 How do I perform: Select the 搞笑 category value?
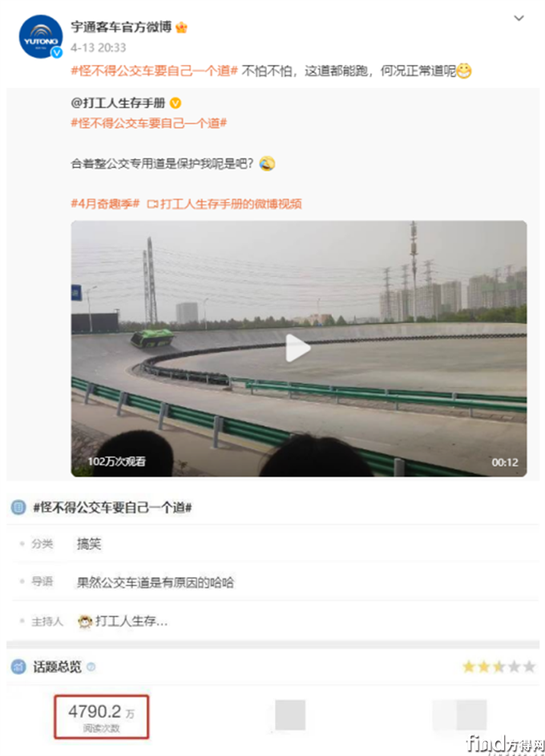click(89, 544)
